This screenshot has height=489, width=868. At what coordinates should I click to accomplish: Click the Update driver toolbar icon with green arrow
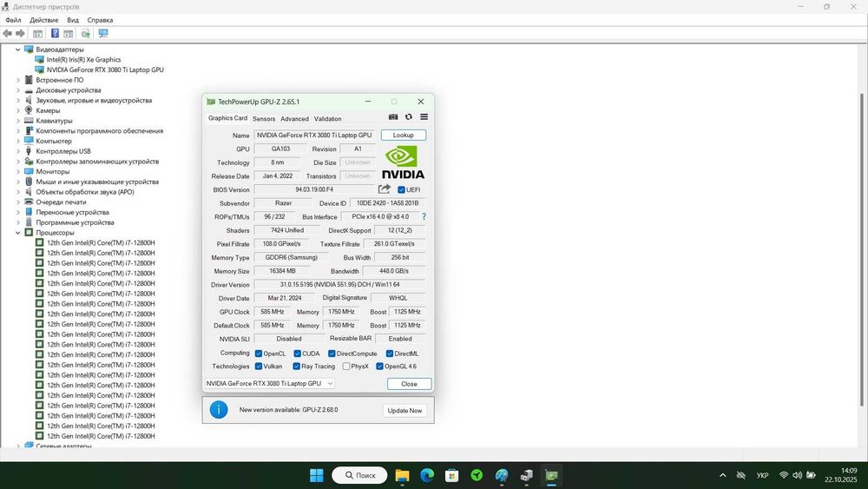[85, 34]
